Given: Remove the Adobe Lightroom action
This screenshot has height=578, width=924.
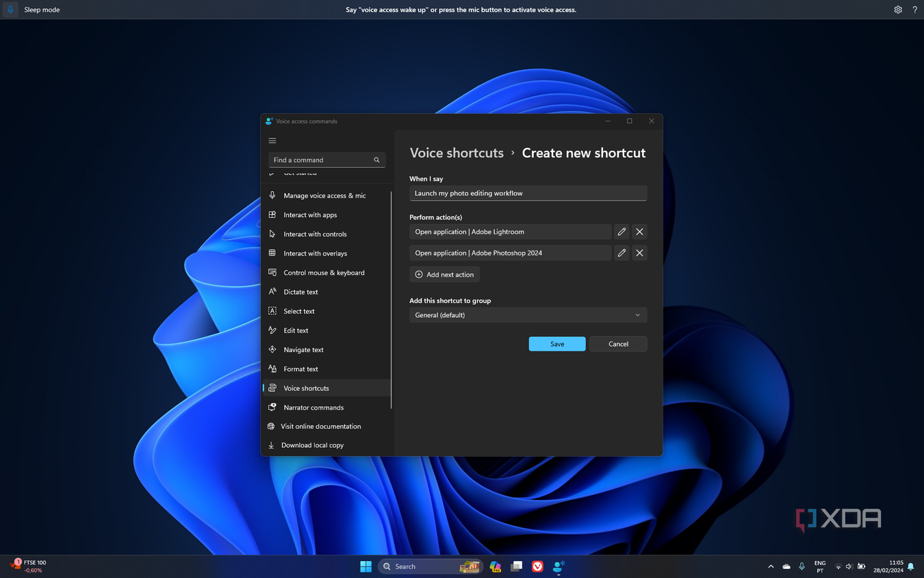Looking at the screenshot, I should (x=639, y=232).
